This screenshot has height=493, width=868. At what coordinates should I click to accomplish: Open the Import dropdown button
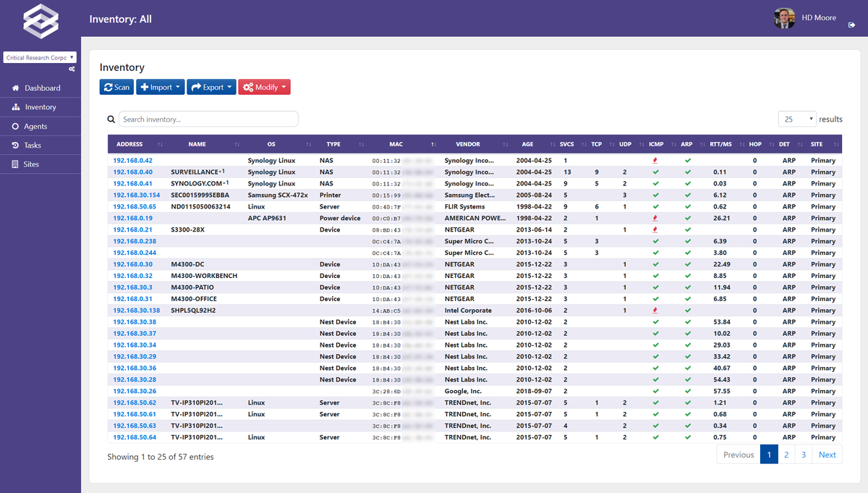(161, 87)
